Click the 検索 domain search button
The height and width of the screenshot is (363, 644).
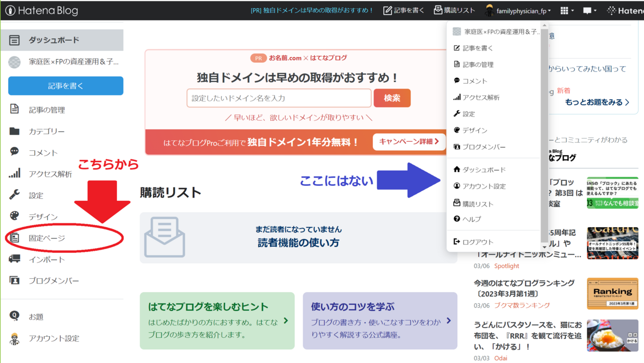tap(392, 98)
